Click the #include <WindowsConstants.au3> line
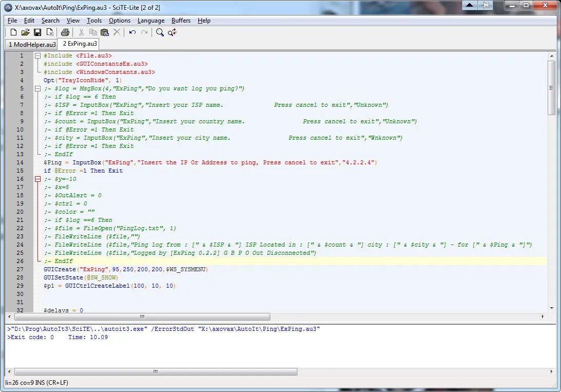 (x=100, y=72)
